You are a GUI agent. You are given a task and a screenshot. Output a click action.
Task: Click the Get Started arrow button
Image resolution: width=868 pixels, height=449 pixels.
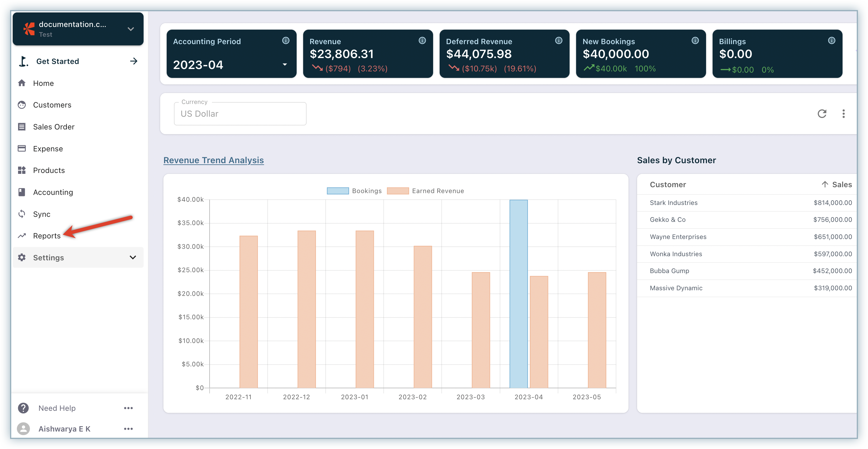134,61
